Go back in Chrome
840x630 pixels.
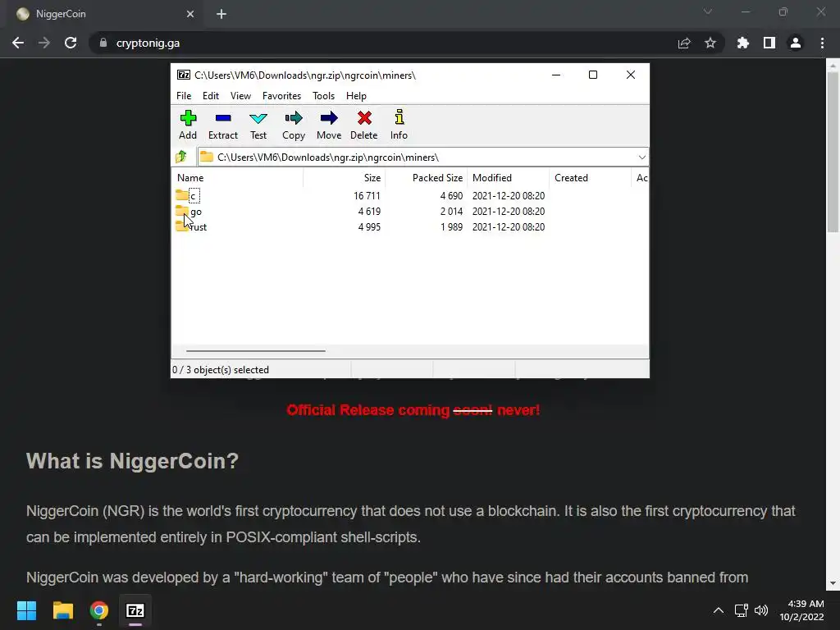click(x=18, y=43)
